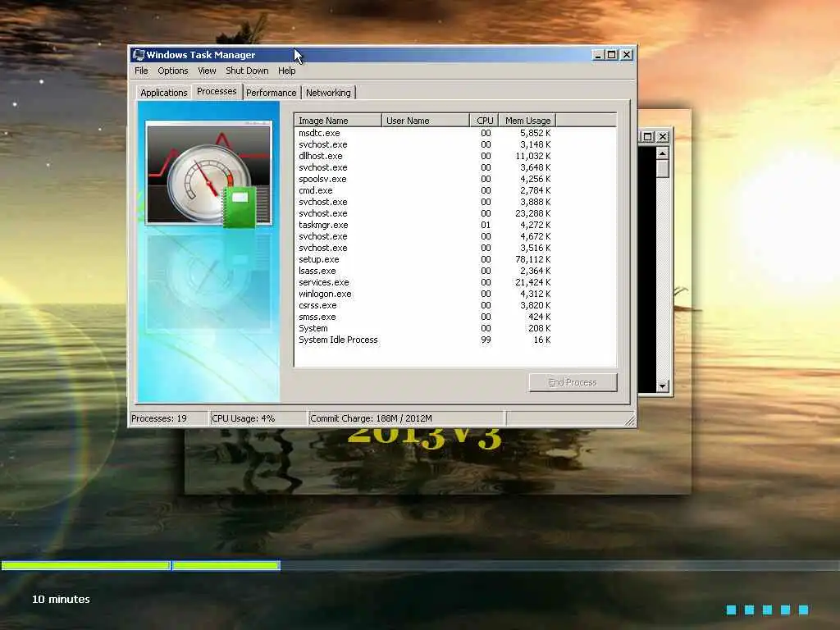
Task: Sort by Image Name column header
Action: 337,121
